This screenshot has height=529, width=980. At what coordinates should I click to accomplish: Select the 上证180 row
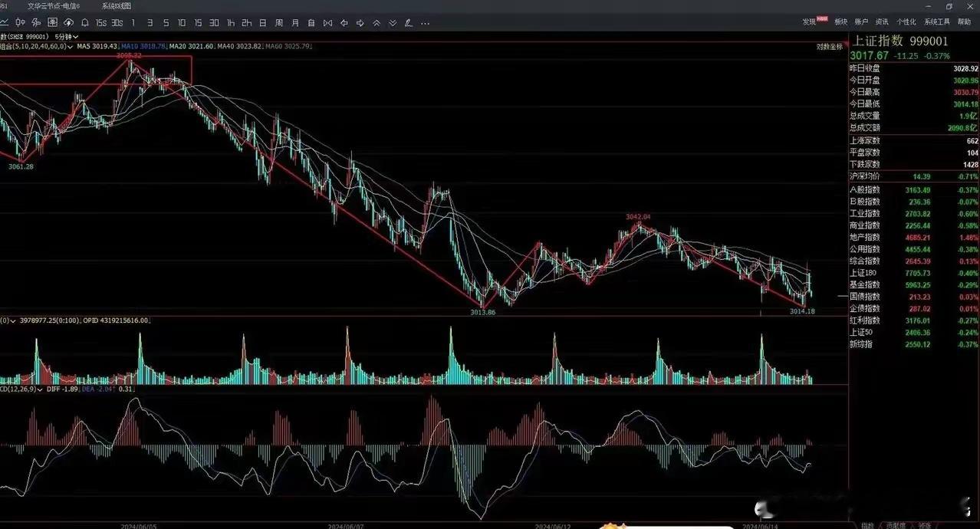tap(914, 273)
